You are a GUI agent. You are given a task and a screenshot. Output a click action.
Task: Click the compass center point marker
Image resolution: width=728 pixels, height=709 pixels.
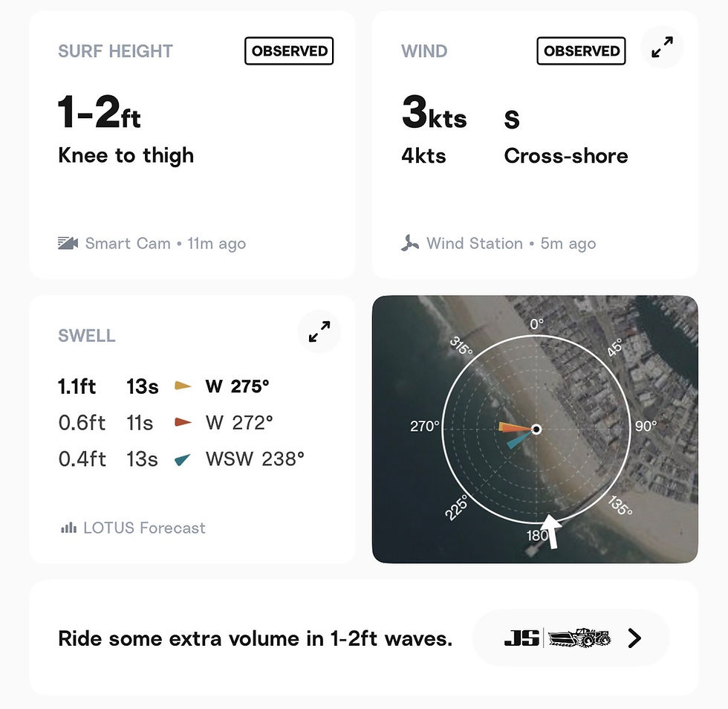click(536, 429)
